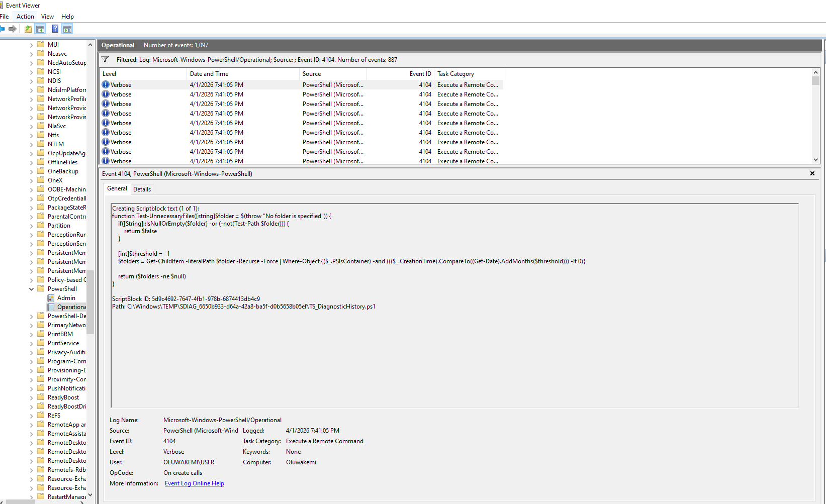Collapse the PowerShell tree node
The height and width of the screenshot is (504, 826).
[x=32, y=288]
